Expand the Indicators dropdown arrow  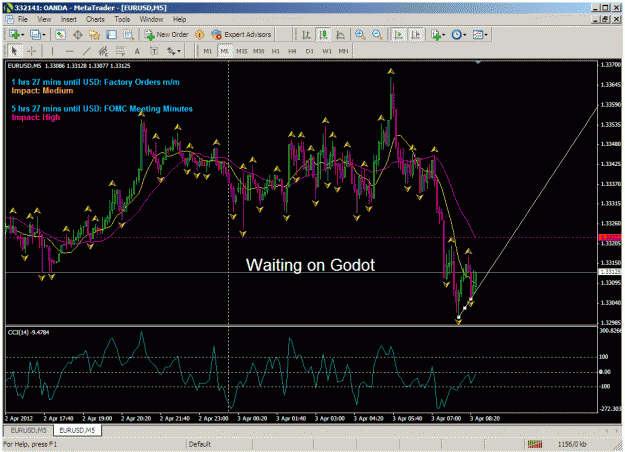443,35
